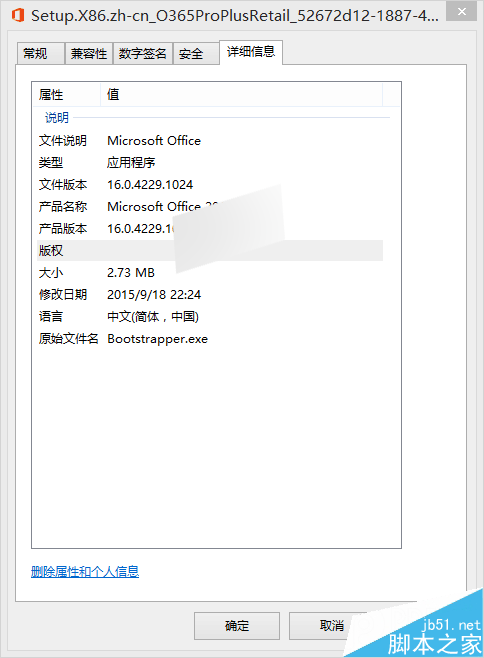This screenshot has height=658, width=484.
Task: Click the date value 2015/9/18 22:24
Action: [154, 295]
